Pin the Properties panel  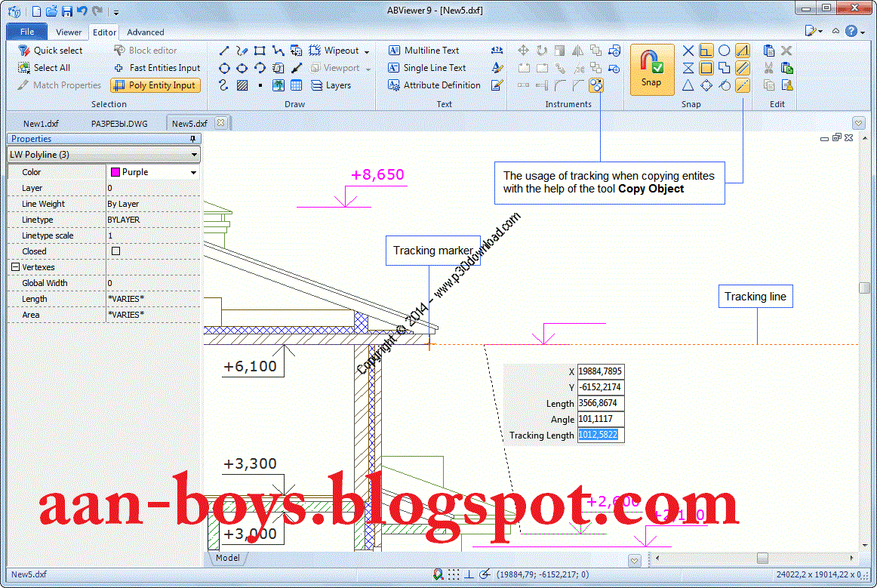pyautogui.click(x=192, y=139)
